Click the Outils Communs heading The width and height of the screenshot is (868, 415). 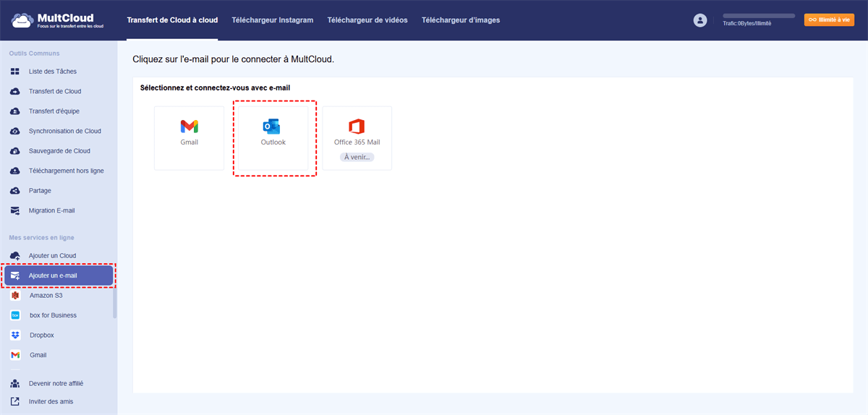34,54
